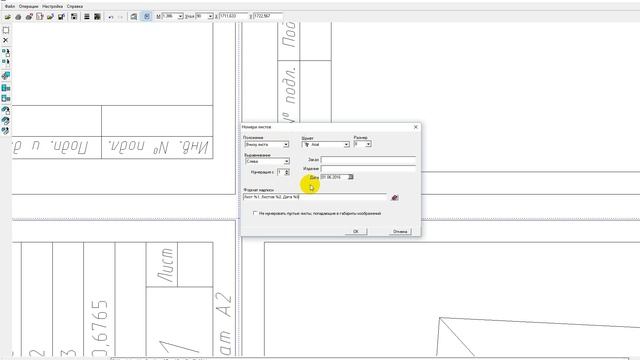Click the horizontal lines toolbar icon
This screenshot has height=360, width=640.
(x=87, y=17)
